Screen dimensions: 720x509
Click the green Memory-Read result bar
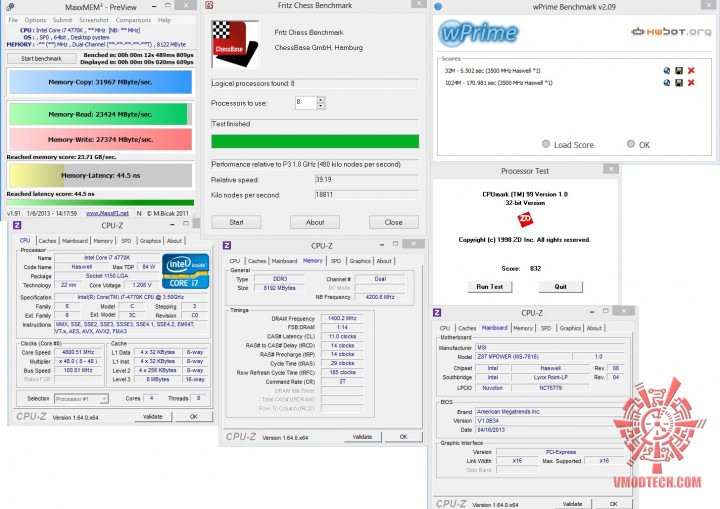coord(100,114)
